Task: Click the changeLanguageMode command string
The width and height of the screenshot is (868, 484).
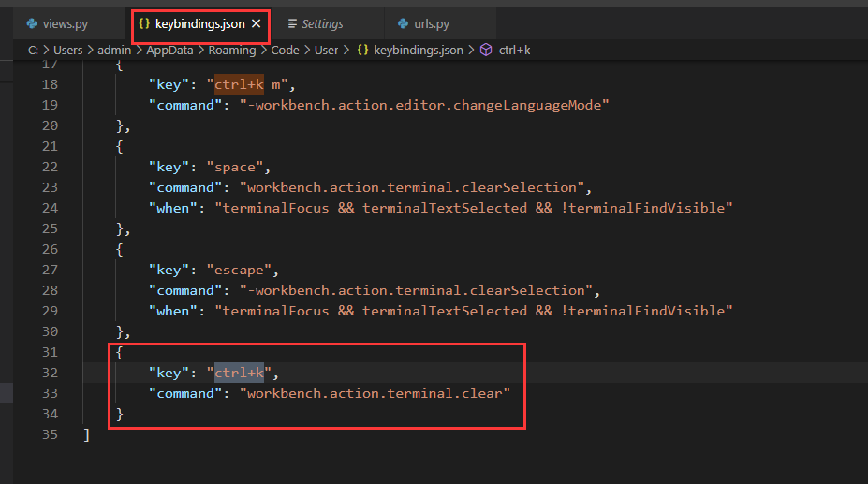Action: (x=424, y=105)
